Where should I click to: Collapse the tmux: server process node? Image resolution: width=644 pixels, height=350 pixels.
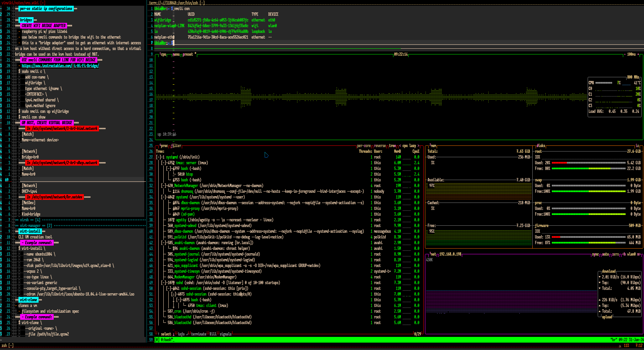(164, 163)
